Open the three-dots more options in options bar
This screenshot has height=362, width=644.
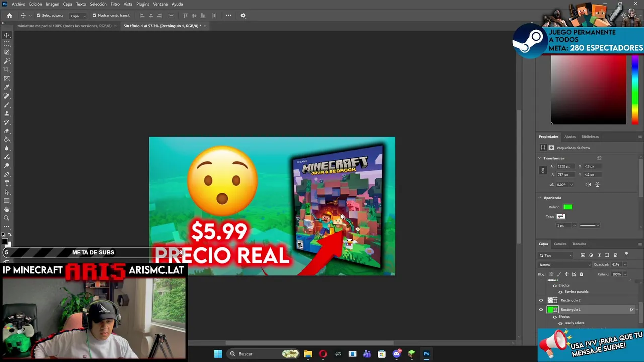coord(228,15)
